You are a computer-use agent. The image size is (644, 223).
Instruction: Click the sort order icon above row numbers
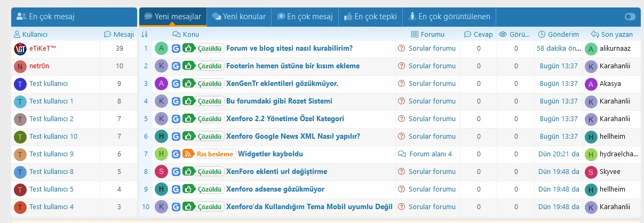click(145, 35)
